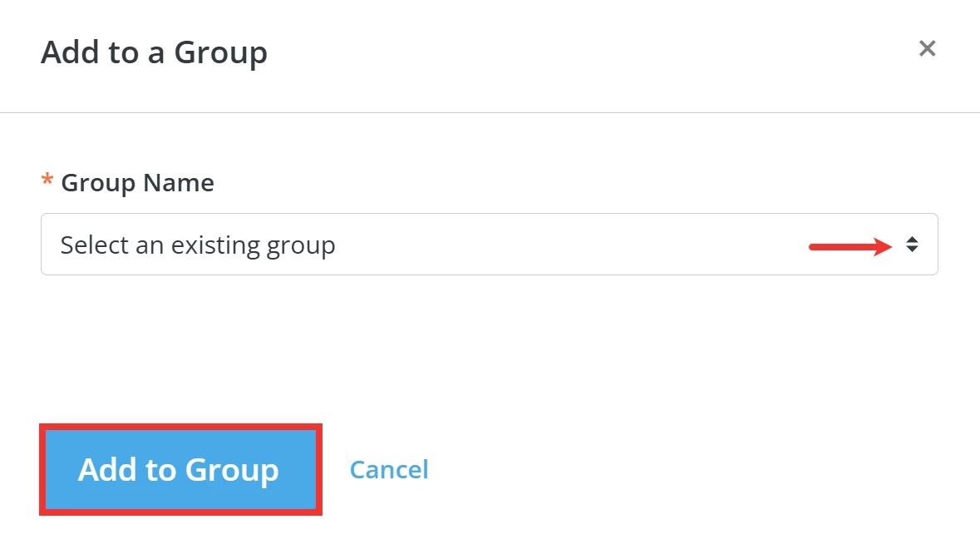Confirm adding via the blue action button
The height and width of the screenshot is (549, 980).
pyautogui.click(x=179, y=469)
